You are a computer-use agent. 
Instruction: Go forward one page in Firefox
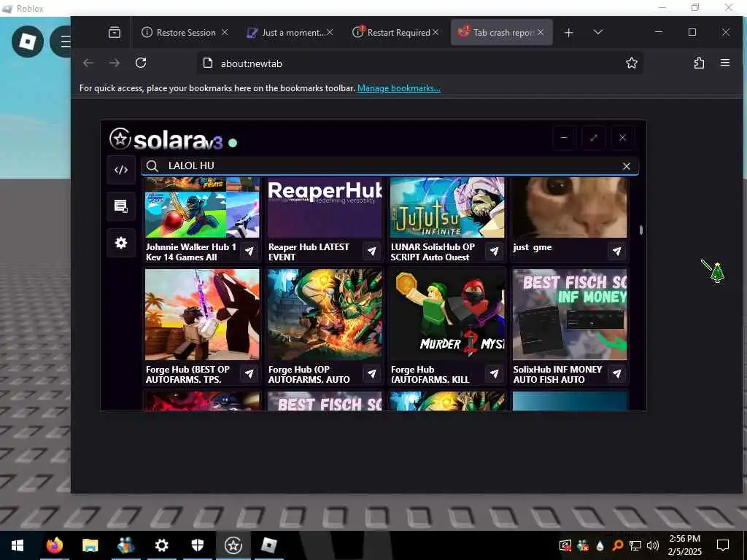coord(115,63)
